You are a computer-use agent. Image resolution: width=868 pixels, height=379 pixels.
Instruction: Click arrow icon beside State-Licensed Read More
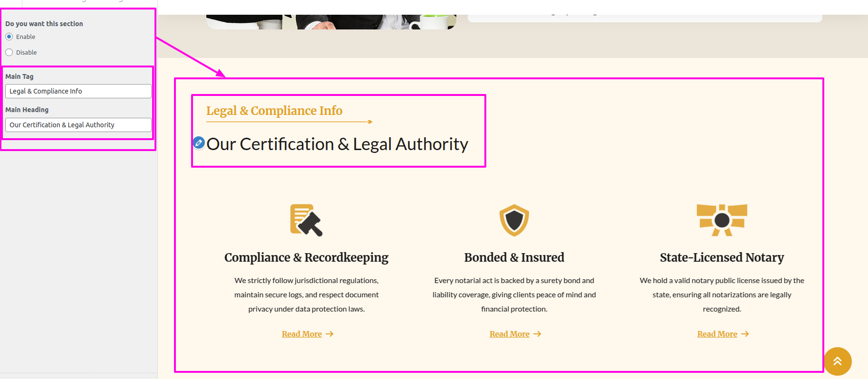tap(745, 334)
